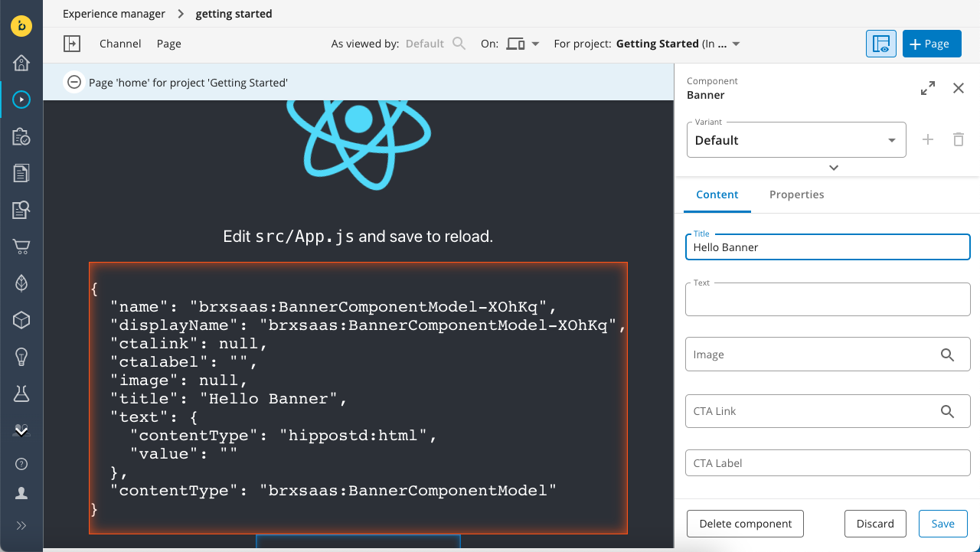Delete variant trash icon
Screen dimensions: 980x552
(x=959, y=139)
